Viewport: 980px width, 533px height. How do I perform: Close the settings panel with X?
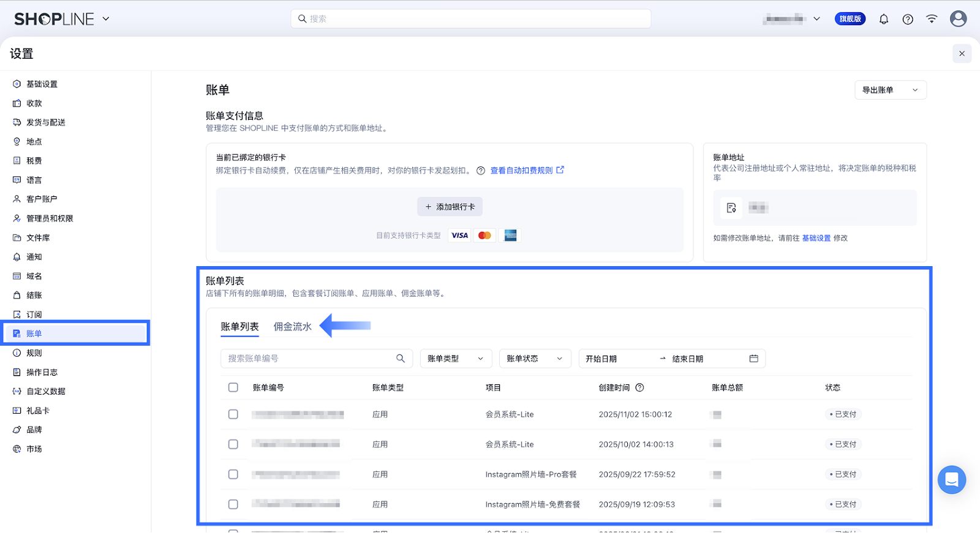click(x=962, y=54)
